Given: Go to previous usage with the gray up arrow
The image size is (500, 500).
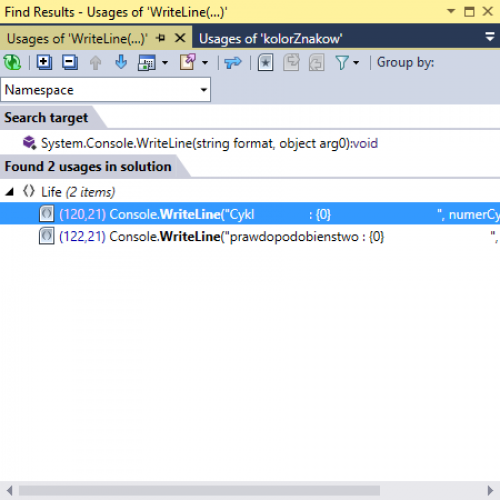Looking at the screenshot, I should point(96,62).
